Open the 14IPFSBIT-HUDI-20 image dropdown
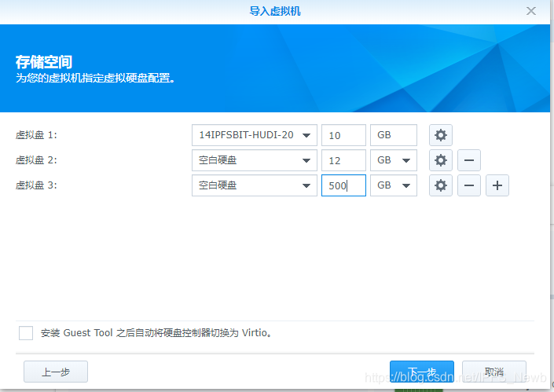Screen dimensions: 554x392 (255, 135)
